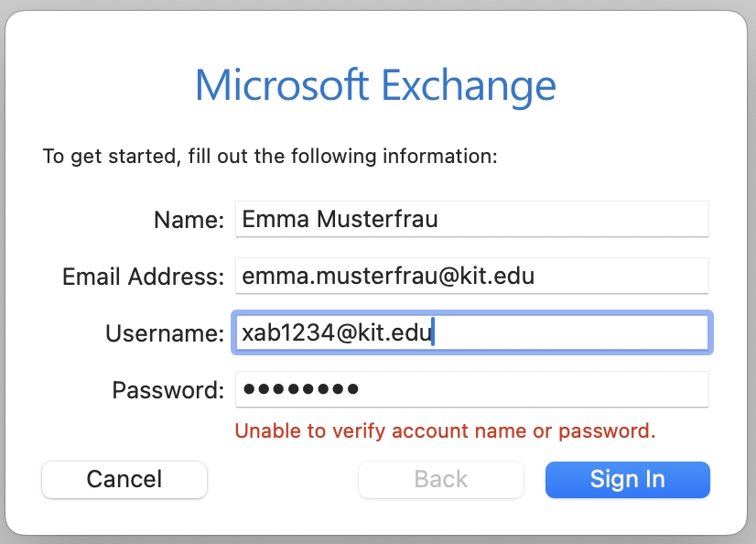
Task: Click the "xab1234@kit.edu" username text
Action: pos(335,332)
